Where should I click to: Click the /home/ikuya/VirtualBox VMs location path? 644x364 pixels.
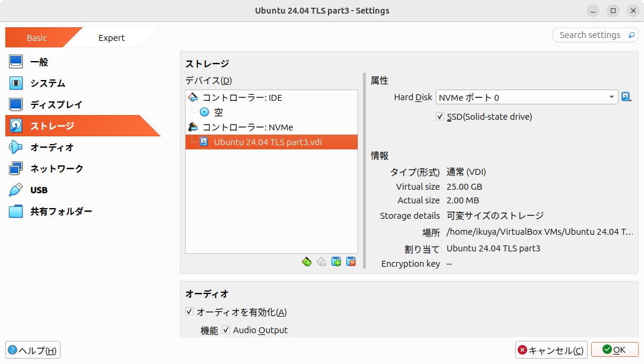tap(540, 232)
